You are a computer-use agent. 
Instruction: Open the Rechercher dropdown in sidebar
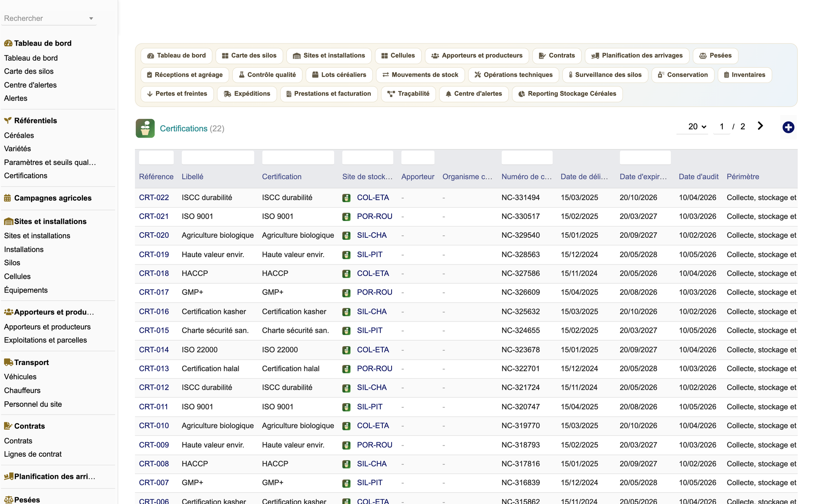49,18
